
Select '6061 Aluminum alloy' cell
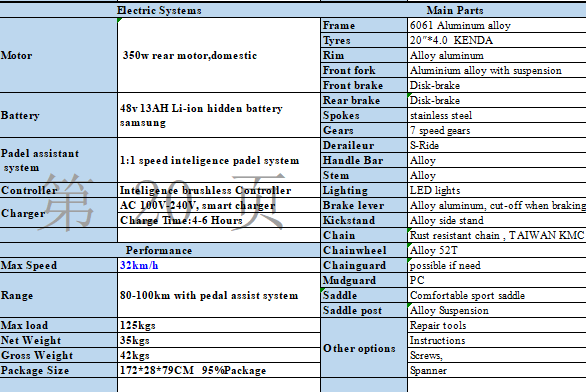click(x=497, y=25)
